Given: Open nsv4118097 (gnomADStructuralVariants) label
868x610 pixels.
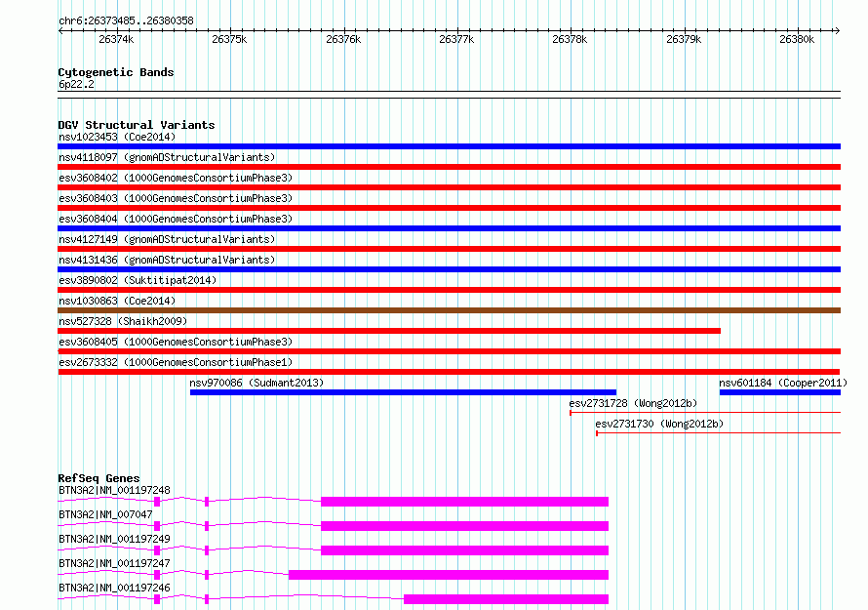Looking at the screenshot, I should click(x=167, y=157).
